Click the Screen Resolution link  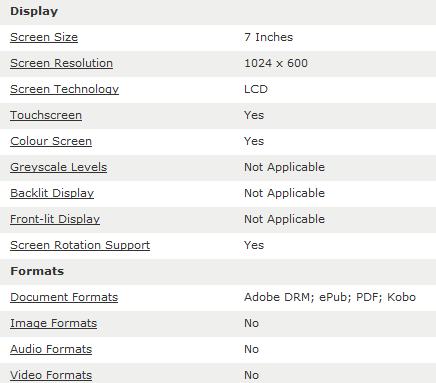(x=61, y=63)
